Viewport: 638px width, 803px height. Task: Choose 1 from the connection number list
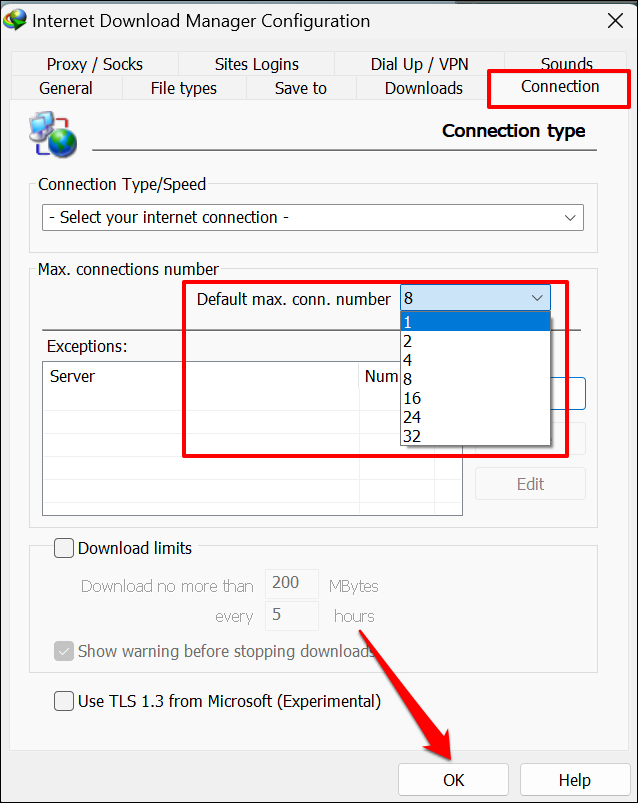click(475, 322)
